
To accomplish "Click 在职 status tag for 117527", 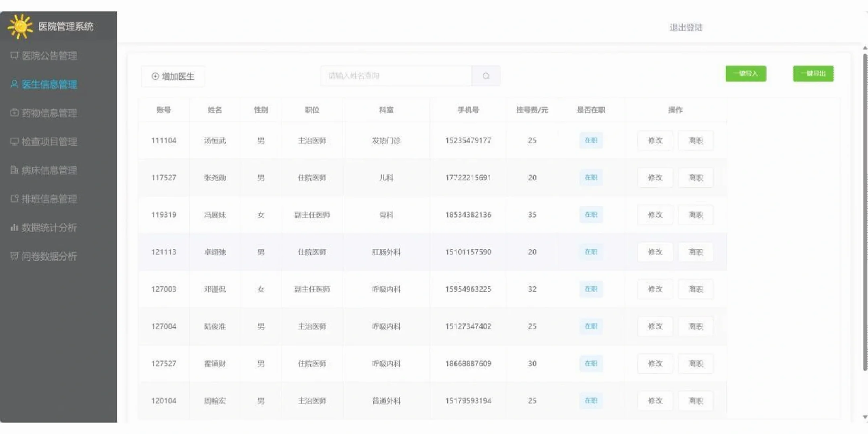I will (590, 178).
